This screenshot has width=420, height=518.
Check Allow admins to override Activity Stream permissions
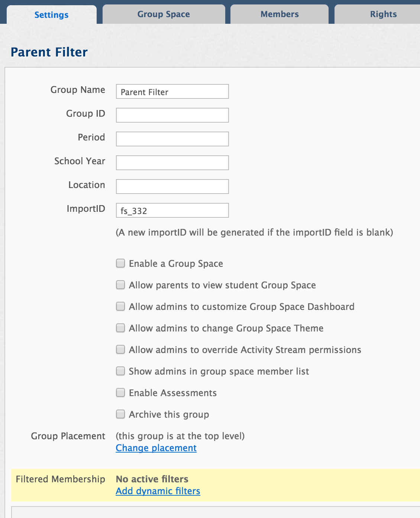[x=120, y=350]
